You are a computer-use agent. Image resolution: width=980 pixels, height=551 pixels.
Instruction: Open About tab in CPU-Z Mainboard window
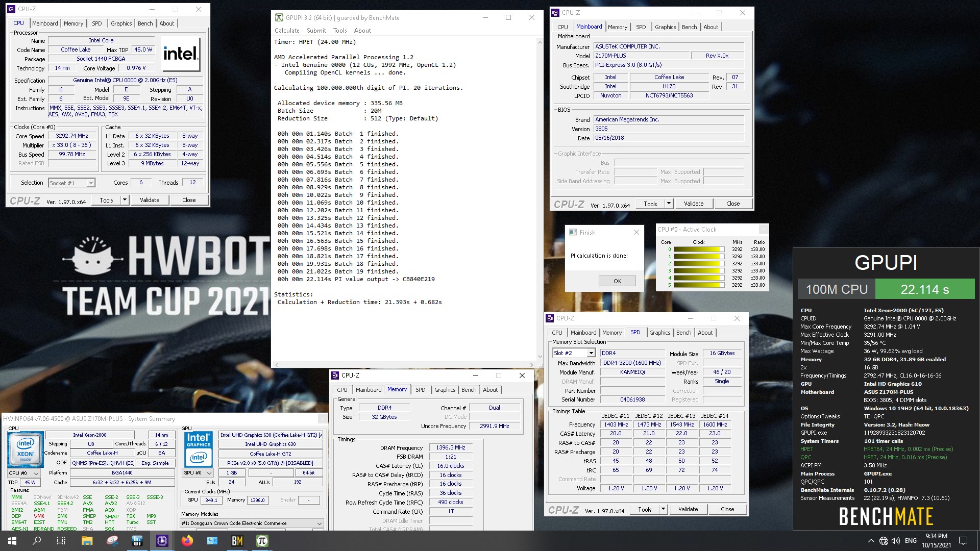[x=710, y=27]
